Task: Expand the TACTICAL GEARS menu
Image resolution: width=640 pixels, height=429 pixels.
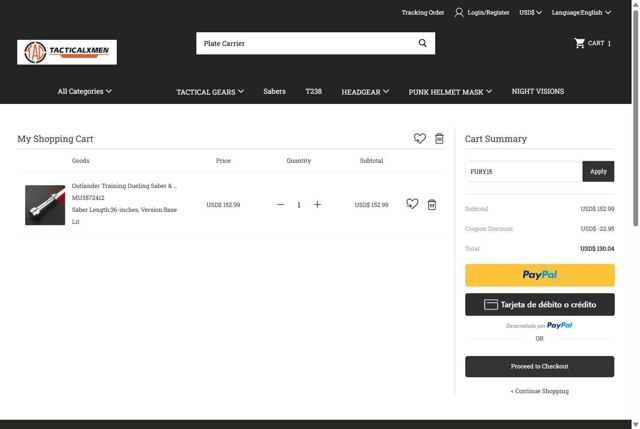Action: 210,92
